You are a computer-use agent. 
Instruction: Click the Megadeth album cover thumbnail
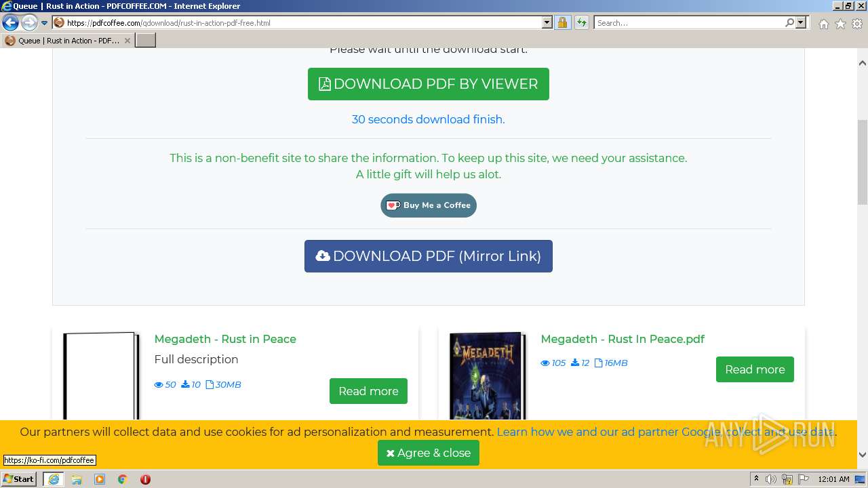click(x=488, y=376)
